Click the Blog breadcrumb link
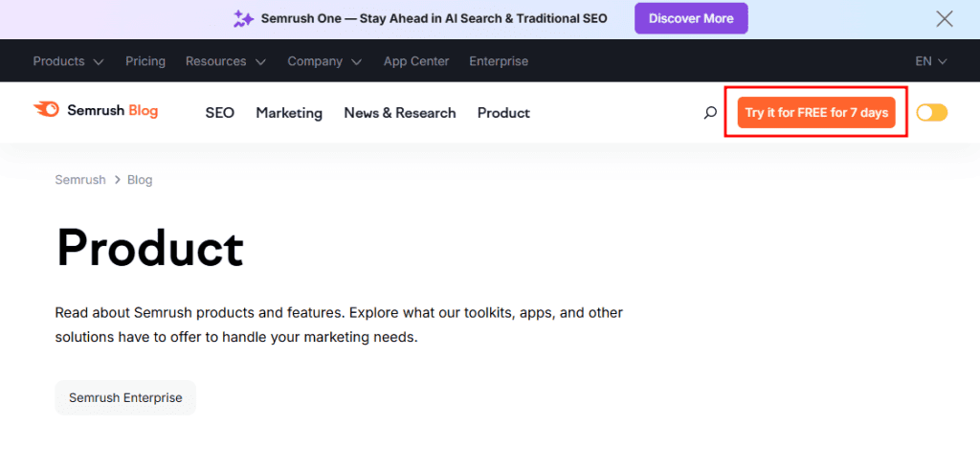Screen dimensions: 980x470 (x=140, y=180)
